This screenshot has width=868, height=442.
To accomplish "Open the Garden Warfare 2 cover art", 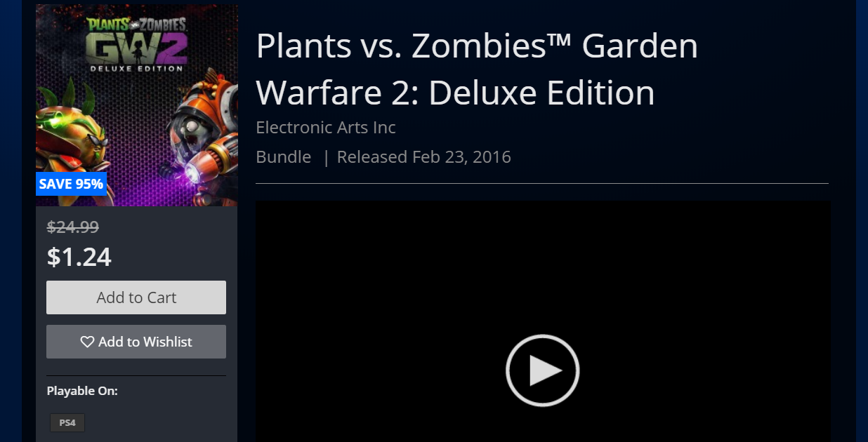I will pos(137,105).
